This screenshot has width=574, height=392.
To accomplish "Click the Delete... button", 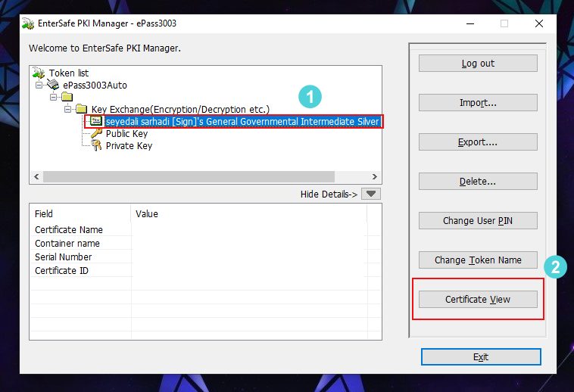I will [x=478, y=182].
